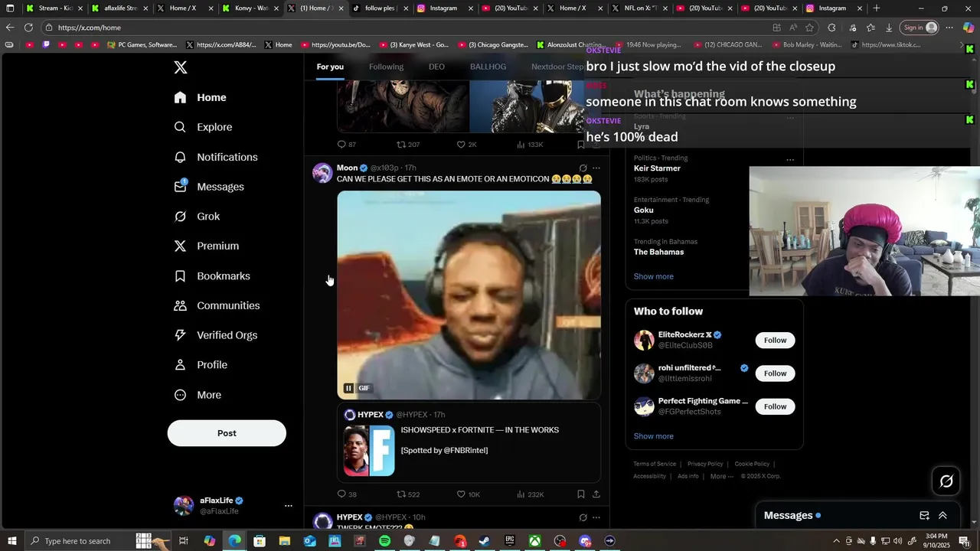Screen dimensions: 980x551
Task: Open Profile in sidebar
Action: [x=201, y=365]
